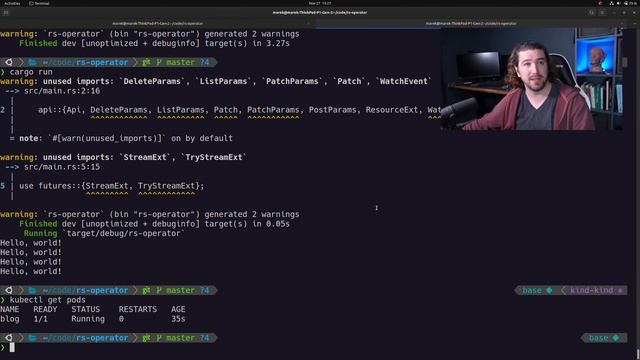The width and height of the screenshot is (640, 360).
Task: Click the cursor block on the empty prompt
Action: [x=12, y=348]
